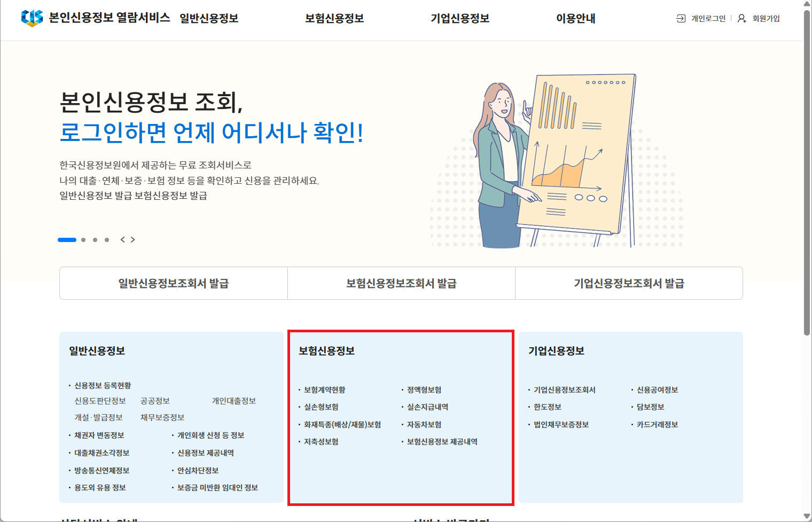Open 공공정보 link
The width and height of the screenshot is (812, 522).
click(x=155, y=401)
